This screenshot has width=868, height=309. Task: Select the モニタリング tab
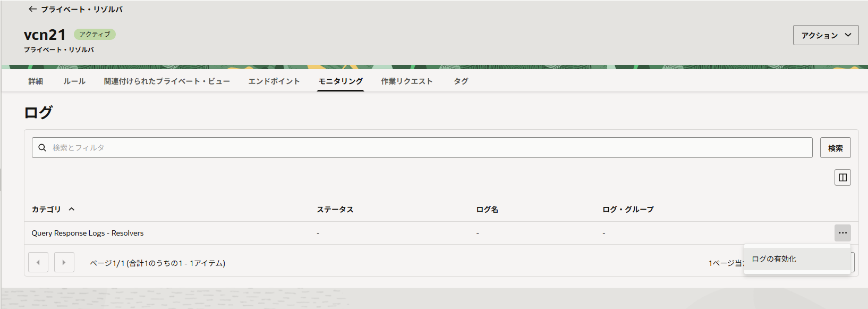[x=341, y=81]
